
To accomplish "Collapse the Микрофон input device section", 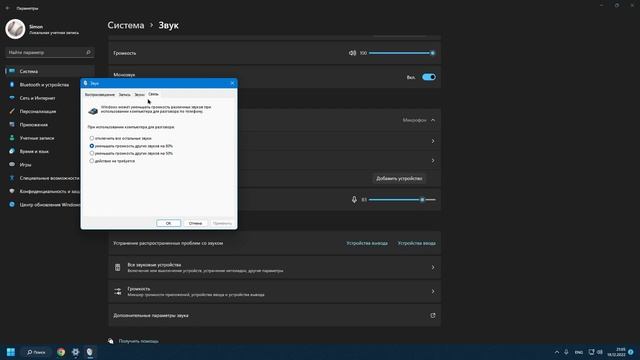I will coord(433,120).
